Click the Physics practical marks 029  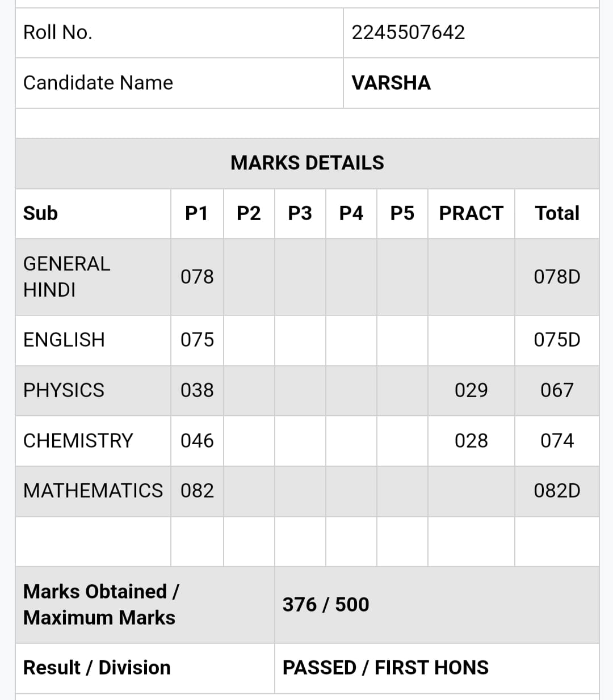pyautogui.click(x=471, y=390)
